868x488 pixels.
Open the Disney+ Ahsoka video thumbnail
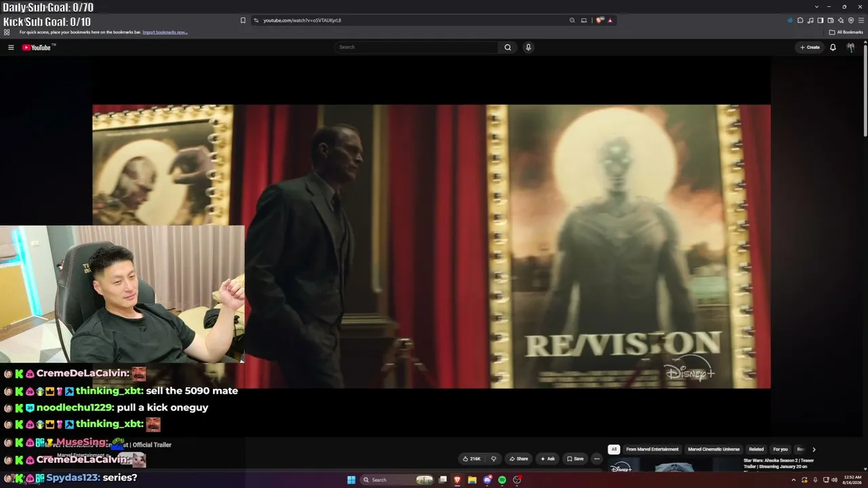[x=673, y=466]
